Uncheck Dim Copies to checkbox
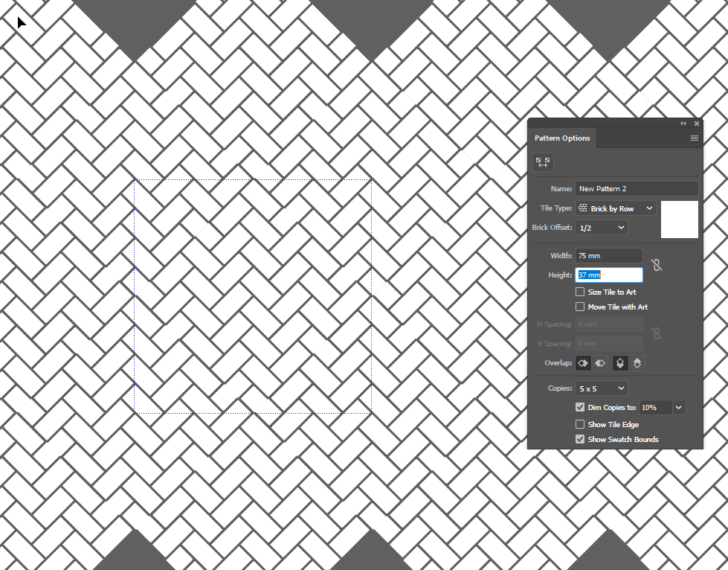Viewport: 728px width, 570px height. 580,407
